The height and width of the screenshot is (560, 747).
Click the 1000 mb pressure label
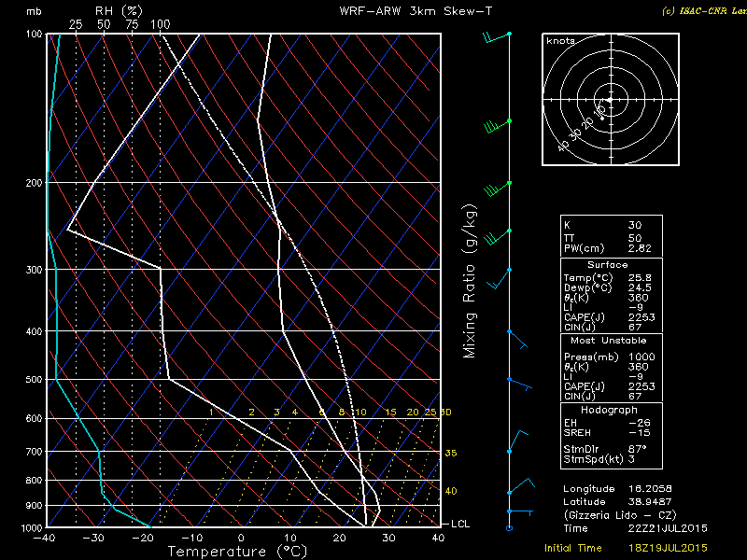pos(32,527)
